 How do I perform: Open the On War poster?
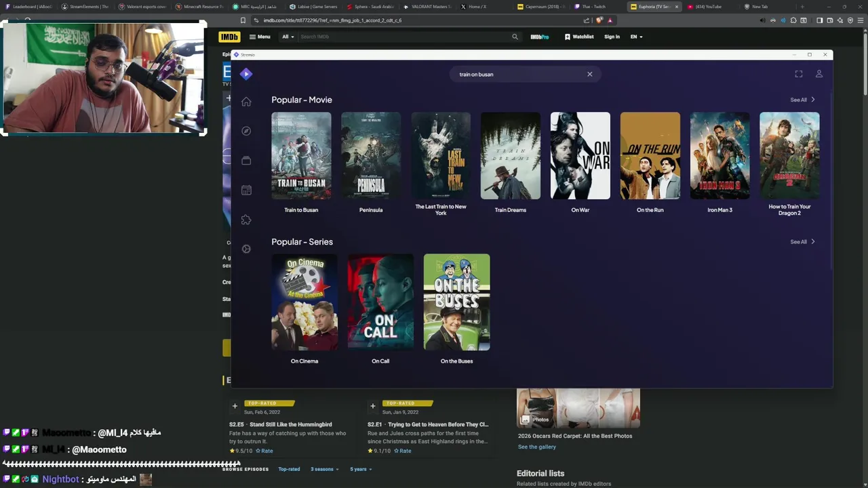(580, 156)
